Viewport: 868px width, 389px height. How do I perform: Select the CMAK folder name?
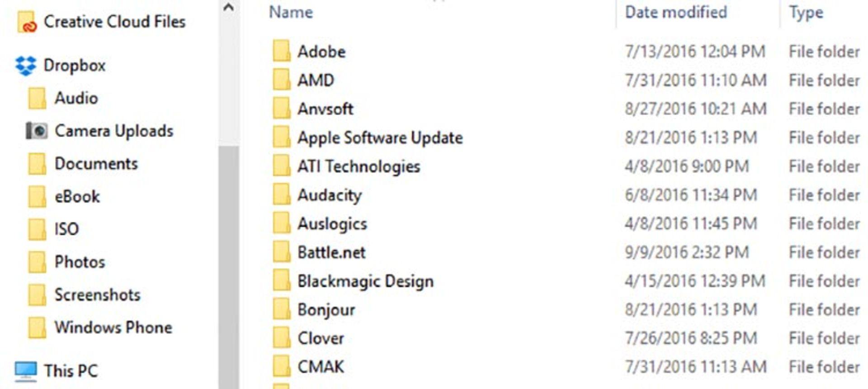(x=321, y=367)
